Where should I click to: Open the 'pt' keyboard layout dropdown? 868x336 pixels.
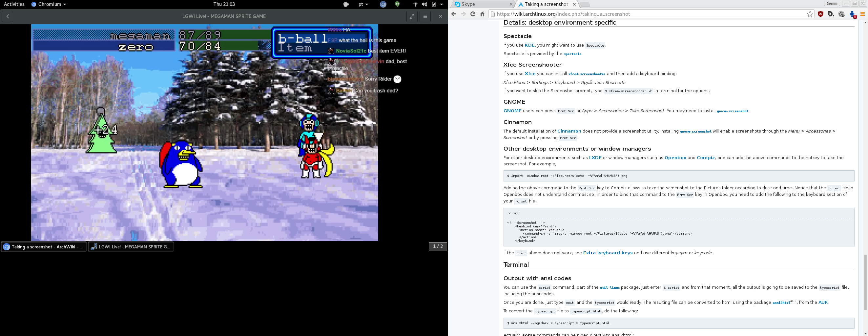click(363, 4)
